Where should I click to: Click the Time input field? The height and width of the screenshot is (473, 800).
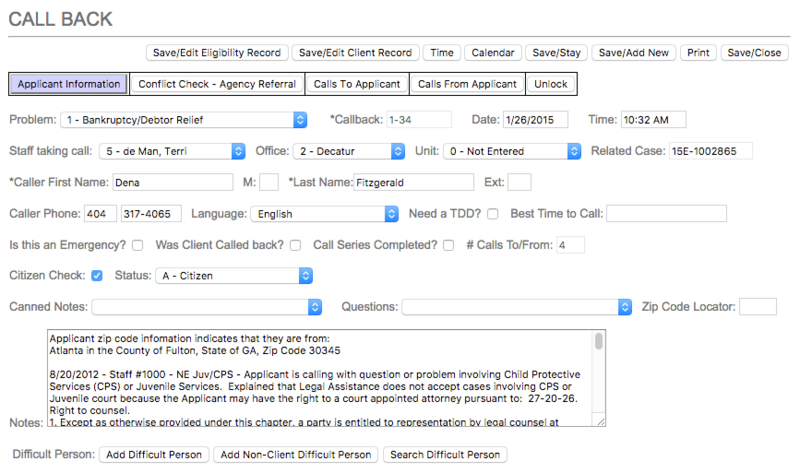point(653,120)
